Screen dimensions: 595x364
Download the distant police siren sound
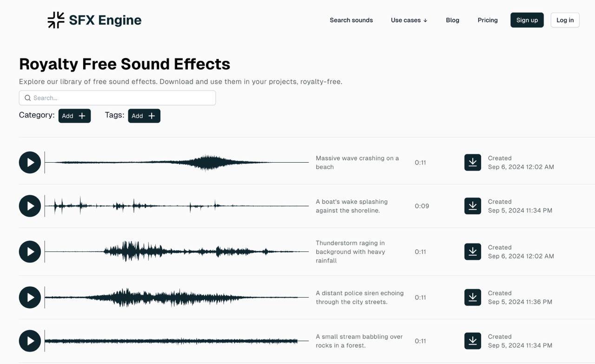(x=472, y=298)
